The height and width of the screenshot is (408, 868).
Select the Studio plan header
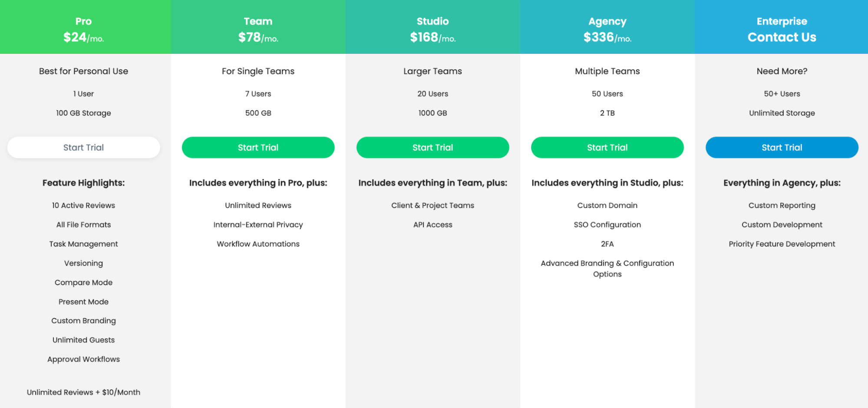(432, 21)
